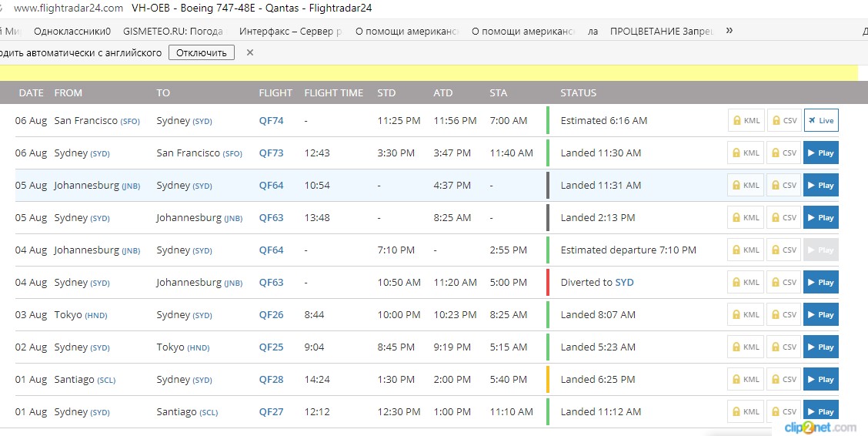This screenshot has width=868, height=436.
Task: Click the DATE column header
Action: tap(31, 93)
